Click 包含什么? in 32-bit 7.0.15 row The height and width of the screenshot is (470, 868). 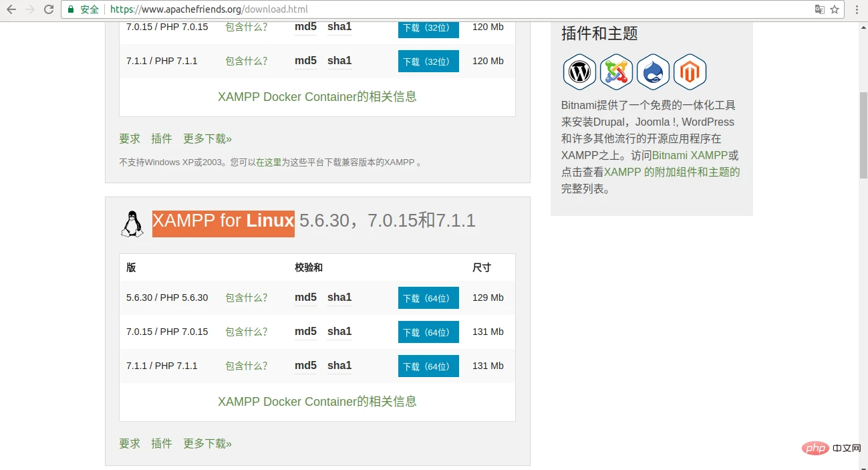tap(247, 27)
